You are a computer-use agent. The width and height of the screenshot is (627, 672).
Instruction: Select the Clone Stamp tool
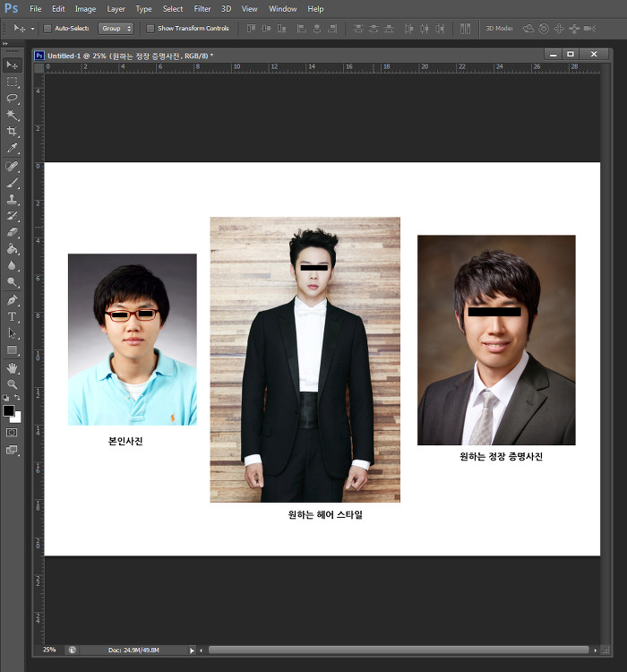coord(13,199)
